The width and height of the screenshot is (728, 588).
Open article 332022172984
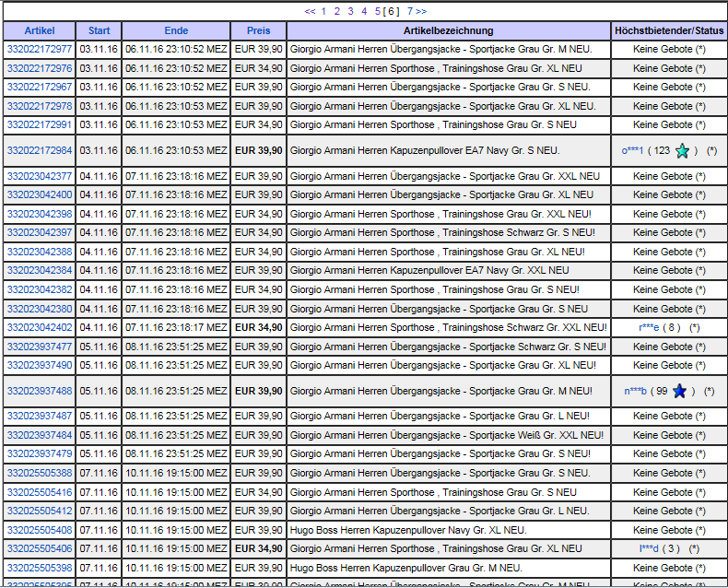[40, 150]
